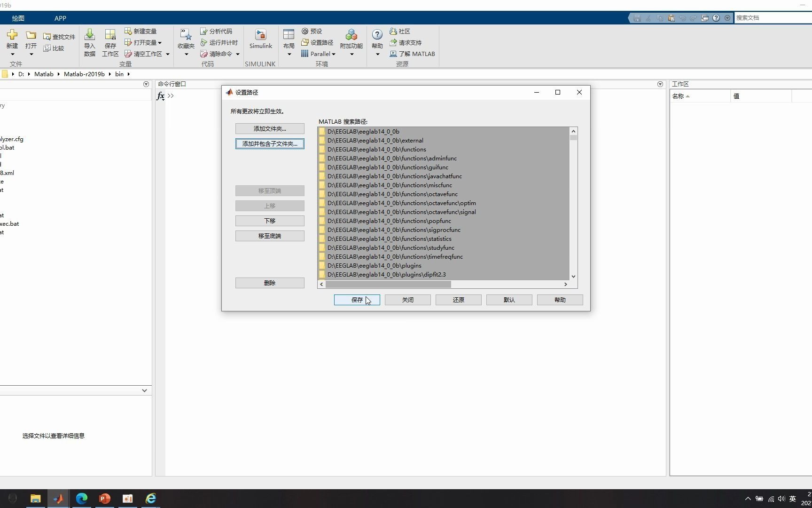The height and width of the screenshot is (508, 812).
Task: Expand Clear Workspace (清空工作区) dropdown arrow
Action: tap(167, 54)
